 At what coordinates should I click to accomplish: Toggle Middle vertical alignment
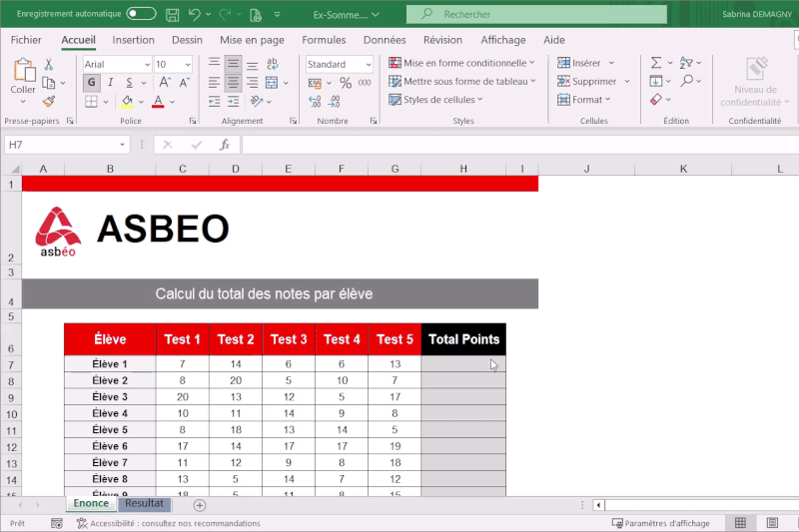click(x=233, y=64)
